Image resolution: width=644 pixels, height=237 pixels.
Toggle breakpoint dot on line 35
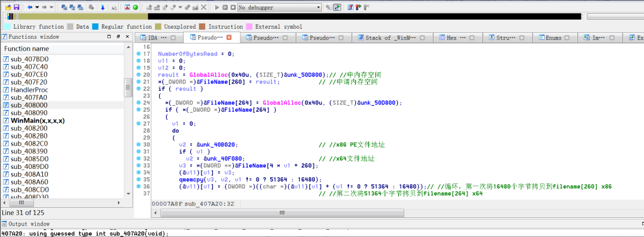point(138,180)
